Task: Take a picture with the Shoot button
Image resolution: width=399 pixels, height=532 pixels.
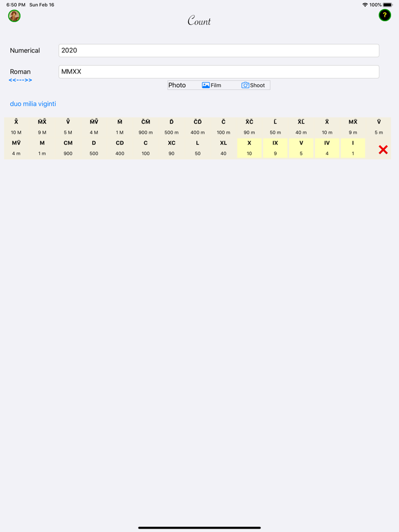Action: tap(253, 85)
